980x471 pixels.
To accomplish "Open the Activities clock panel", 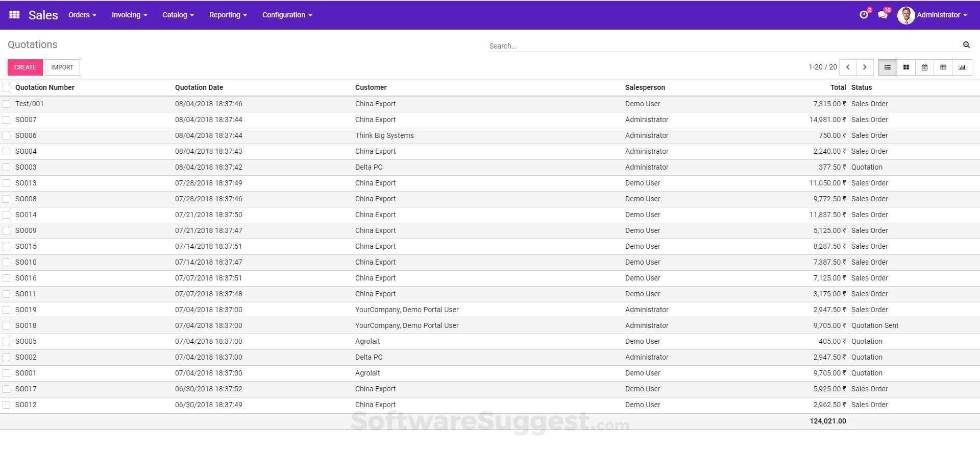I will 864,15.
